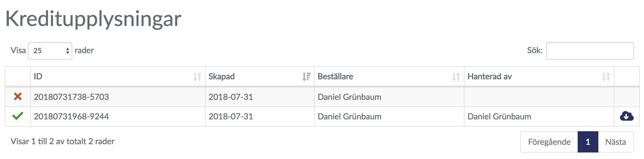Sort by ID column arrows icon

pos(197,77)
